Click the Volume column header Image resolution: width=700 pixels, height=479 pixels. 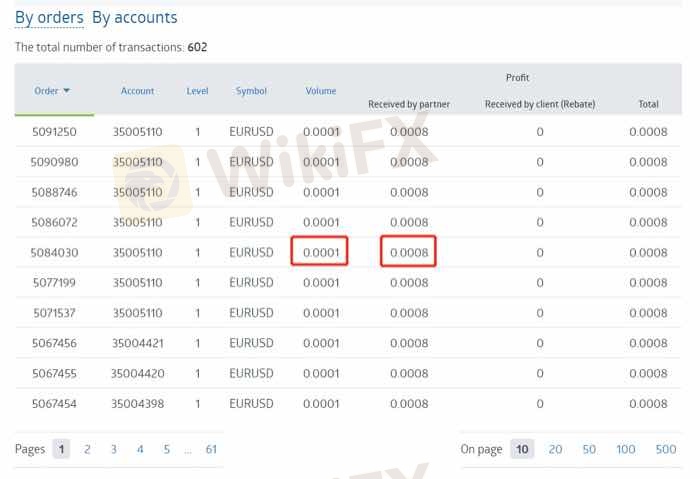321,91
